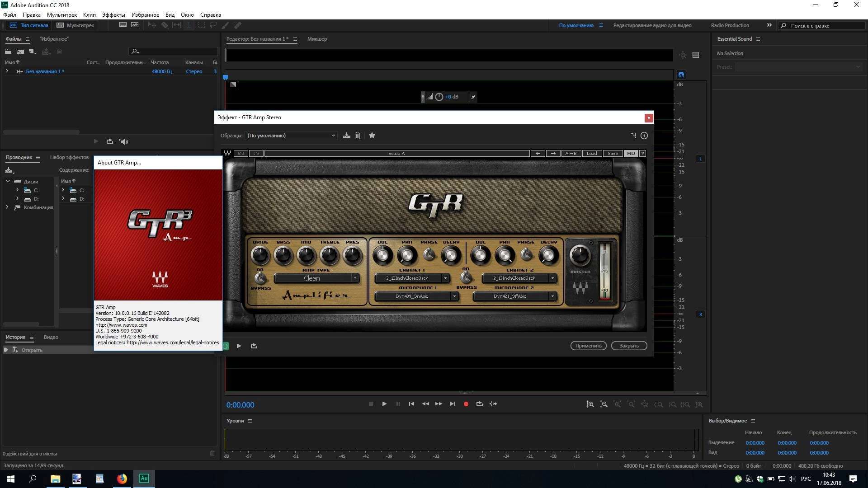Import file icon in the Files panel

pos(20,52)
